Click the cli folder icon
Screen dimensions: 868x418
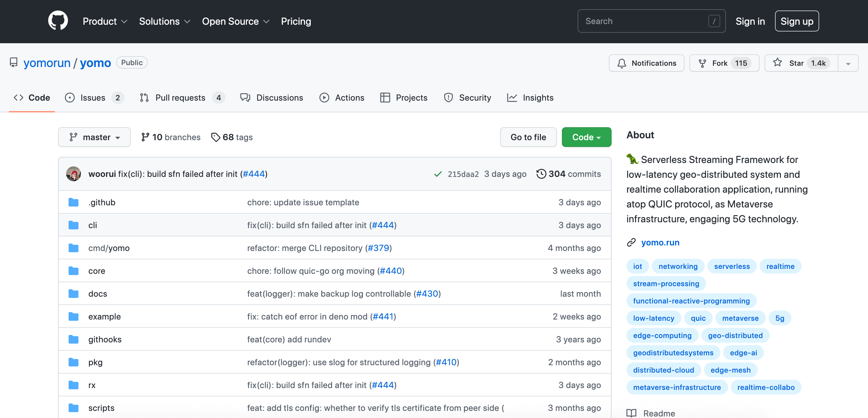pos(74,225)
